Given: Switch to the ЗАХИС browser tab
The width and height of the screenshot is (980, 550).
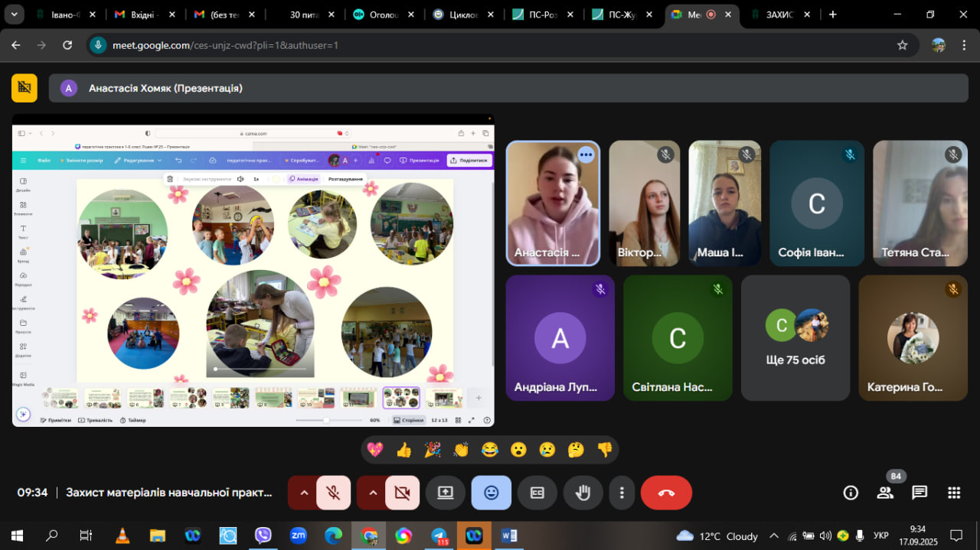Looking at the screenshot, I should (777, 15).
